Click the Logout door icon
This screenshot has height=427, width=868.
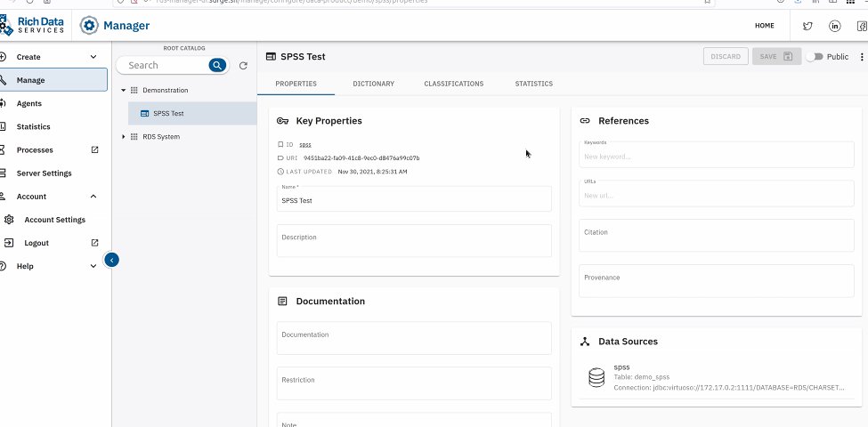pyautogui.click(x=9, y=243)
